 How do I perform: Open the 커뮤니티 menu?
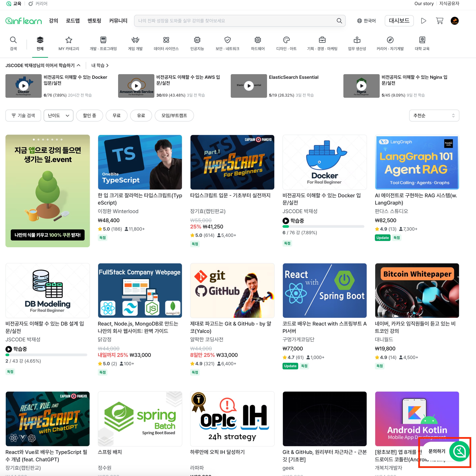point(118,21)
